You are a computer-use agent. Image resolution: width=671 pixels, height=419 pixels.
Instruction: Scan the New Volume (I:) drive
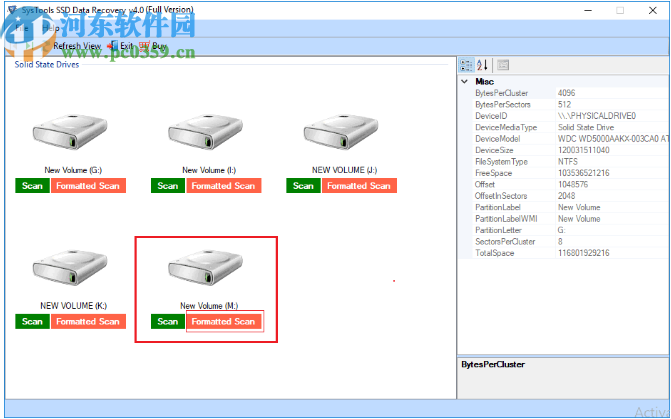[168, 186]
